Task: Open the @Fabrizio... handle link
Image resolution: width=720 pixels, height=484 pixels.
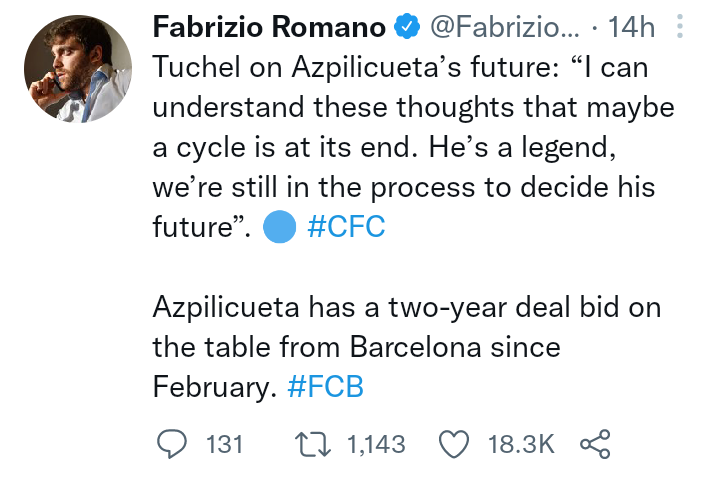Action: [505, 27]
